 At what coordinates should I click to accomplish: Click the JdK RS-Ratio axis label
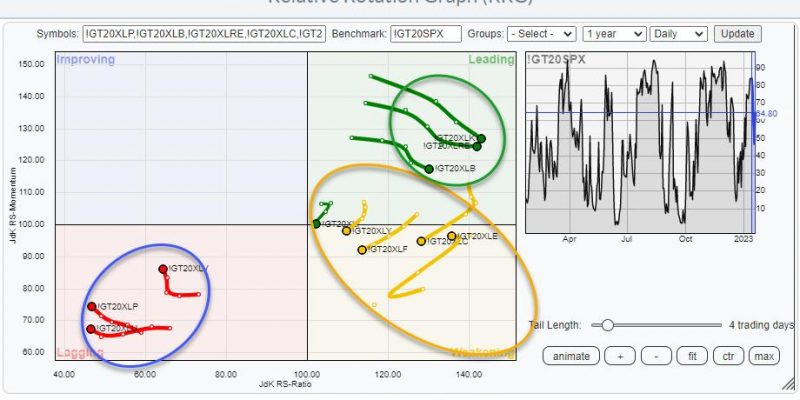[285, 384]
